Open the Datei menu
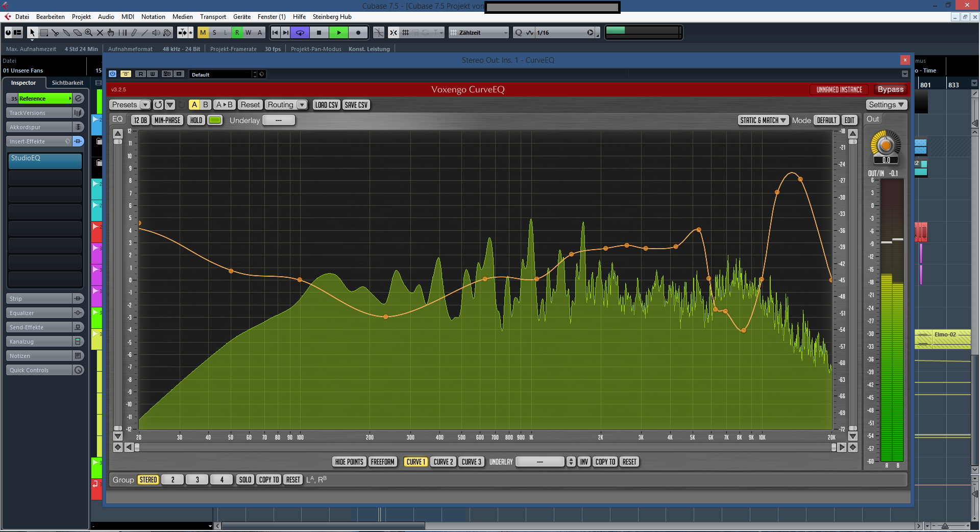Screen dimensions: 980x532 click(x=22, y=17)
